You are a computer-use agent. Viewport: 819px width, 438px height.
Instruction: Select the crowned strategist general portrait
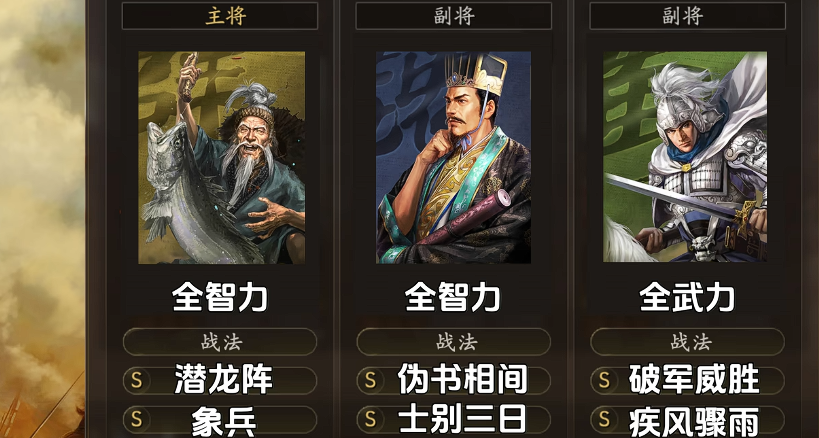453,157
